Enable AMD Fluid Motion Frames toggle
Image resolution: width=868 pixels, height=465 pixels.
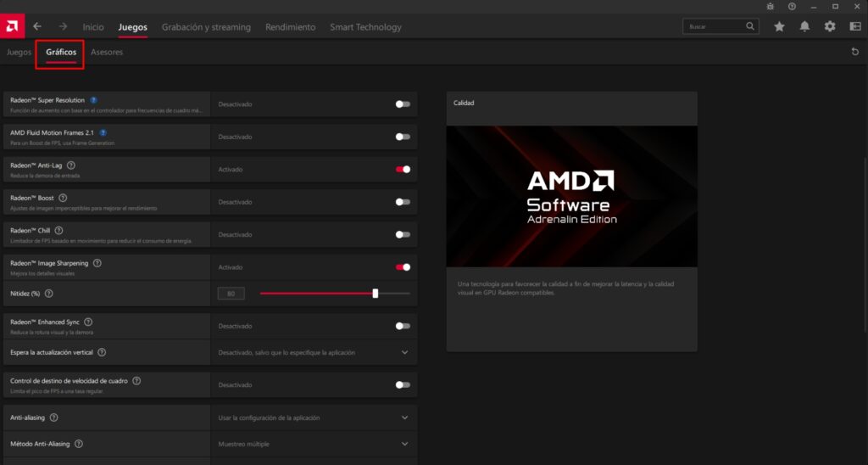pos(403,137)
